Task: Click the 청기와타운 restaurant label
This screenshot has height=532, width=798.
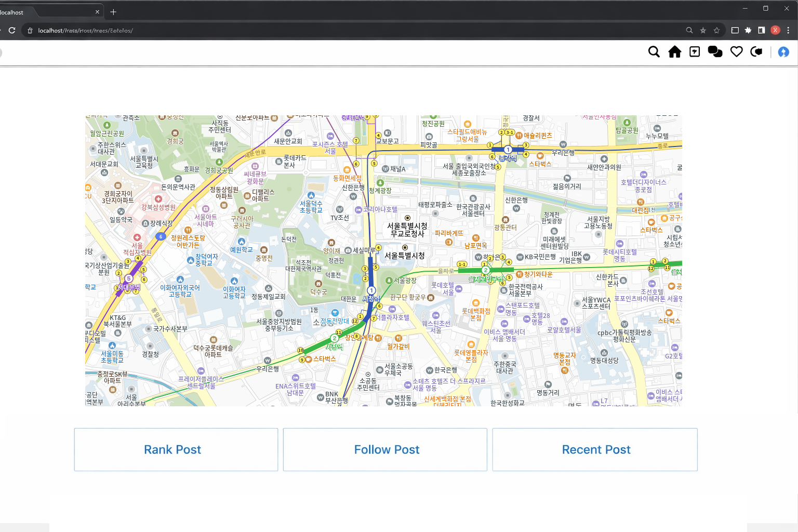Action: (538, 274)
